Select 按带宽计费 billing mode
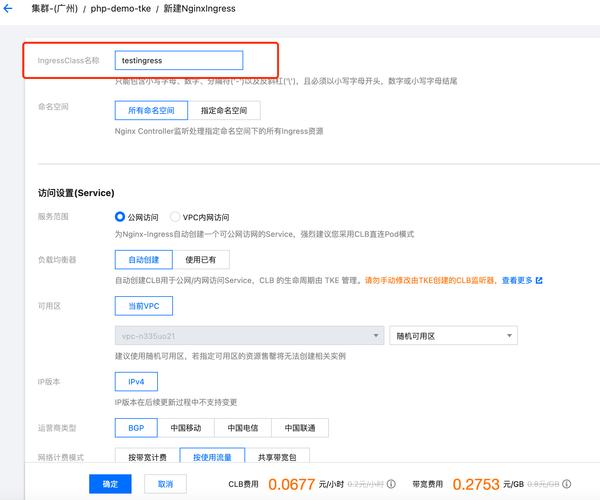The image size is (600, 500). [147, 457]
